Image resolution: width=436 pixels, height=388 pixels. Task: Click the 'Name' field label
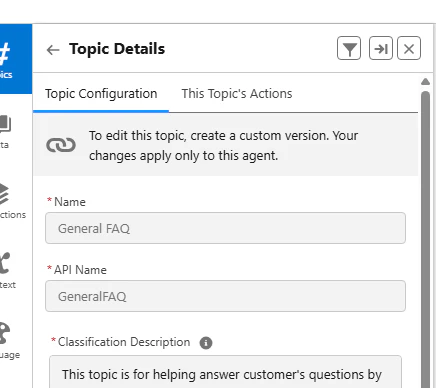(x=70, y=202)
